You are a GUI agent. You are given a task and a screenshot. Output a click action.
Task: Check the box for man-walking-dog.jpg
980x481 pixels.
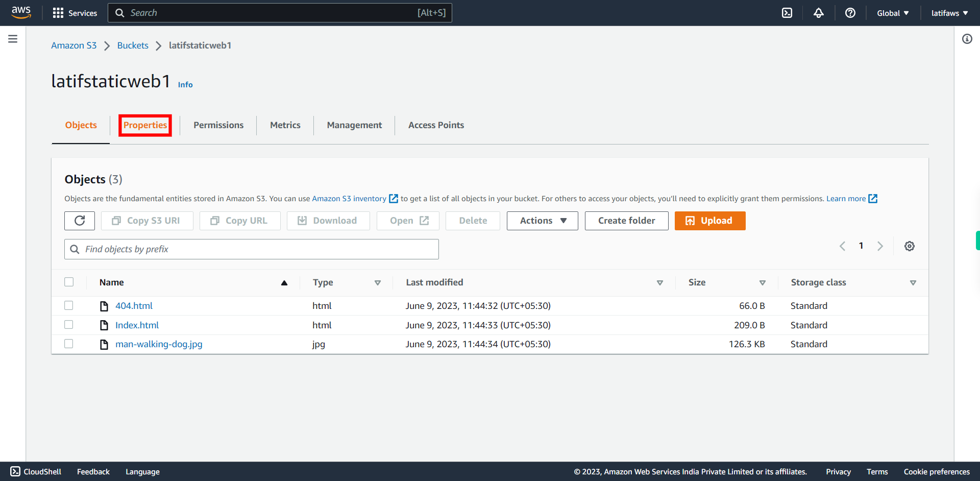pos(69,344)
